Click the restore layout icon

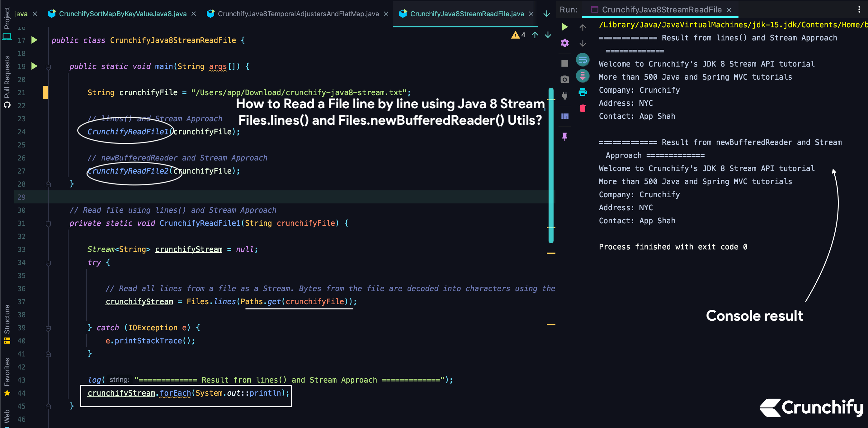click(565, 116)
